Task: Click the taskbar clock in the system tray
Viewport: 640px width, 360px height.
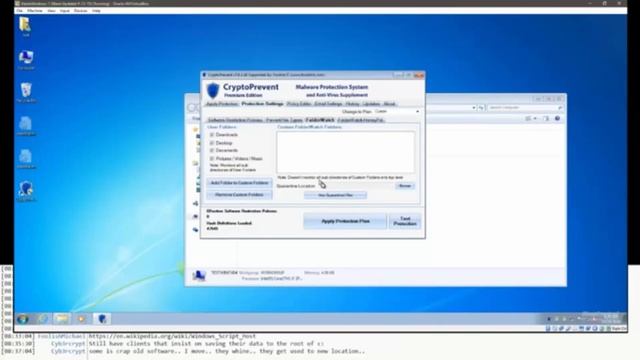Action: 611,318
